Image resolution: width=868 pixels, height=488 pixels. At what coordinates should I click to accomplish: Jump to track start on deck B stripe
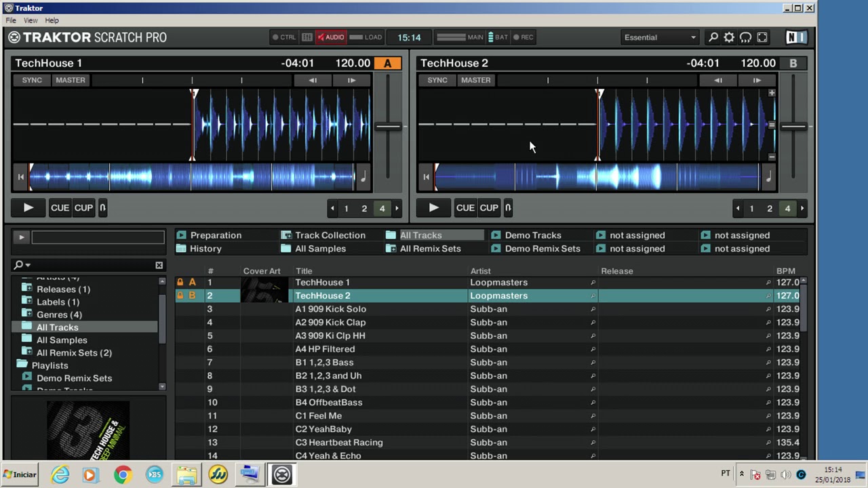pyautogui.click(x=426, y=177)
